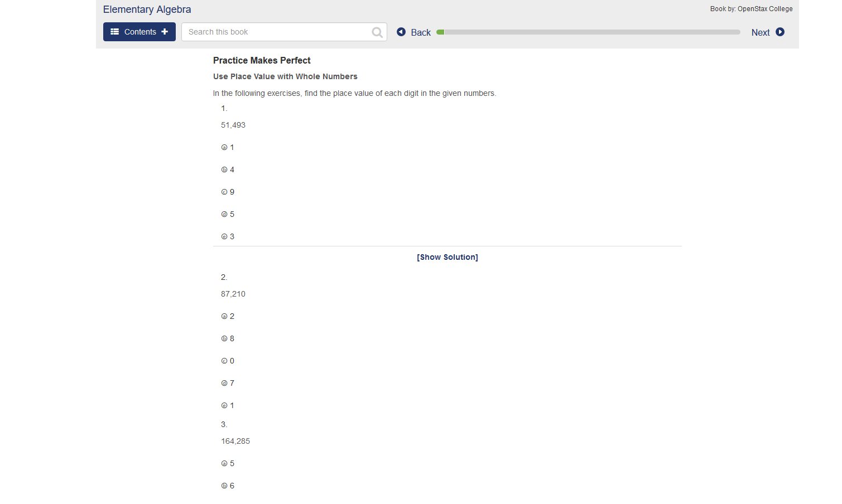The width and height of the screenshot is (842, 504).
Task: Select answer 5 for question 1
Action: pos(223,214)
